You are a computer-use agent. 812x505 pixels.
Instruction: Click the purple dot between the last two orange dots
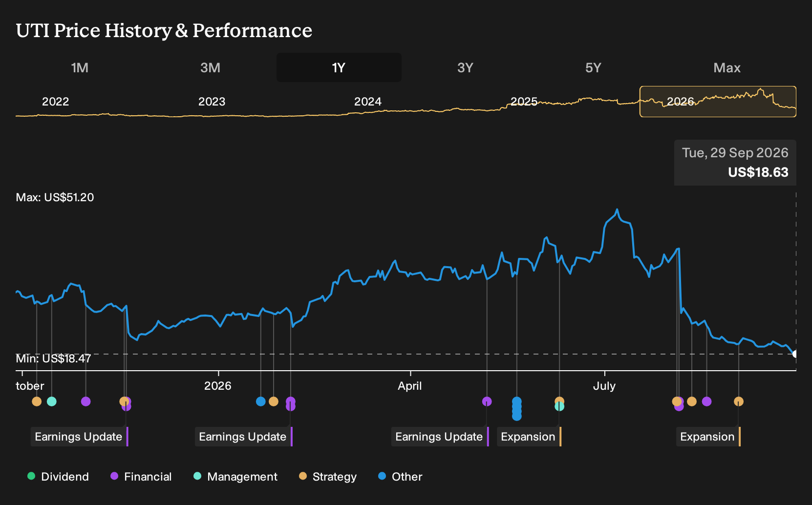(x=707, y=401)
